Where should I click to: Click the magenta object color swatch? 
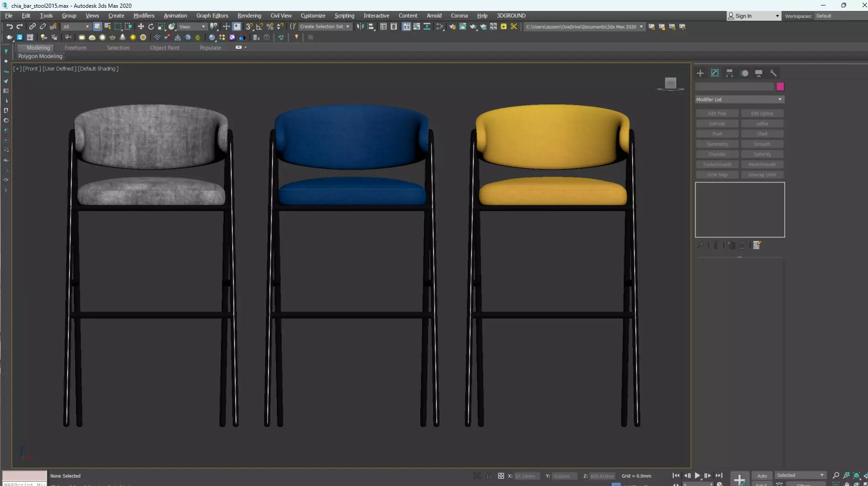click(780, 87)
